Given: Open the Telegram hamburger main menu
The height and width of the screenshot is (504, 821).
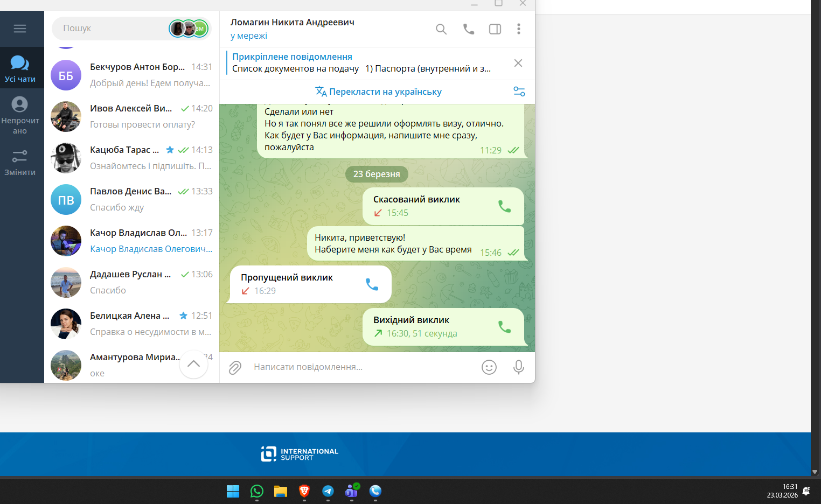Looking at the screenshot, I should (x=20, y=29).
